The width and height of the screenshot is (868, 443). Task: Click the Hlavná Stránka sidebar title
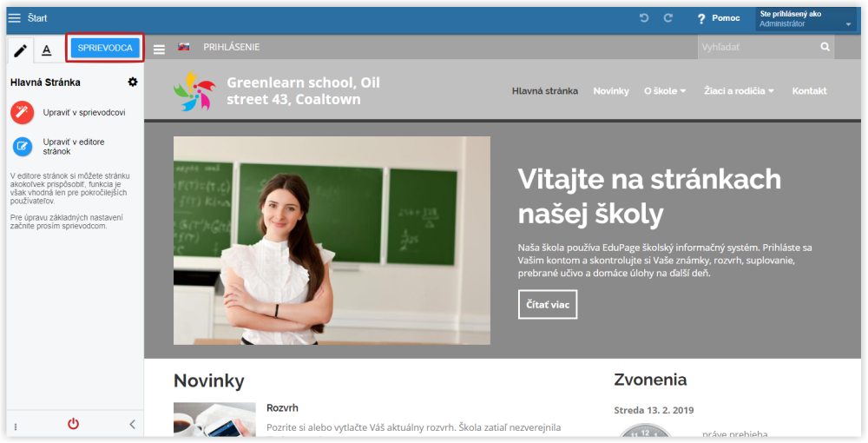click(x=45, y=83)
